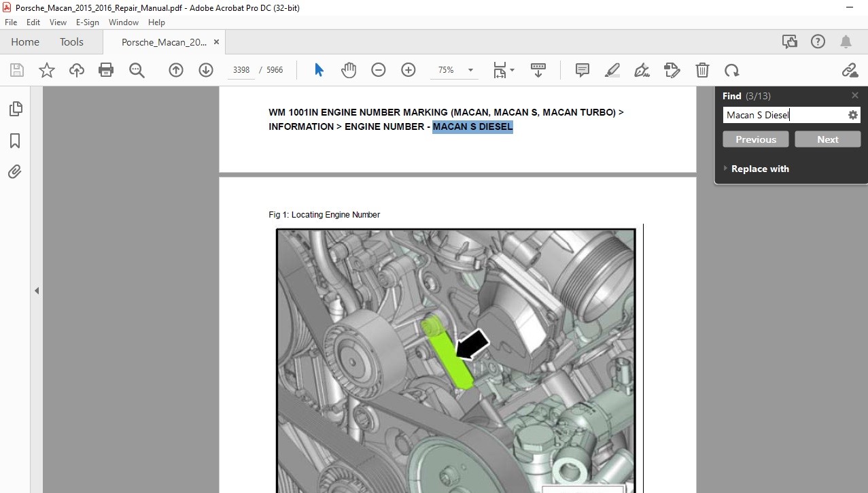Click the Find search text field
Image resolution: width=868 pixels, height=493 pixels.
tap(784, 115)
